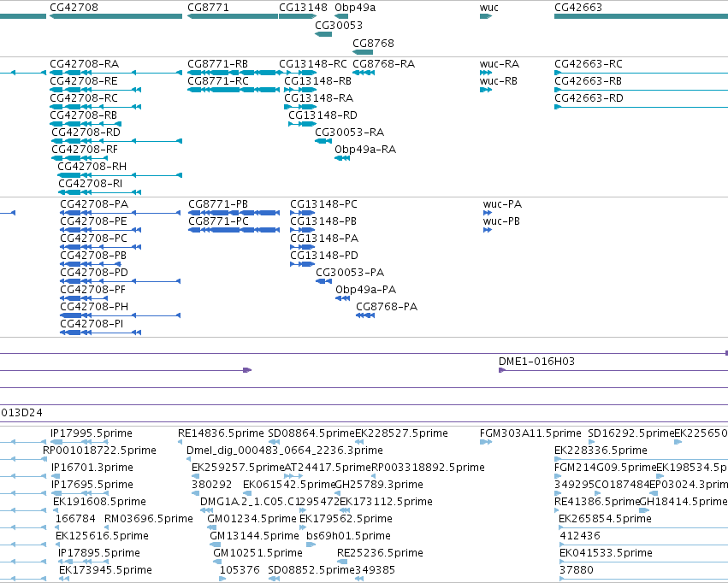Open the CG8768 gene label
The height and width of the screenshot is (583, 728).
(x=373, y=43)
